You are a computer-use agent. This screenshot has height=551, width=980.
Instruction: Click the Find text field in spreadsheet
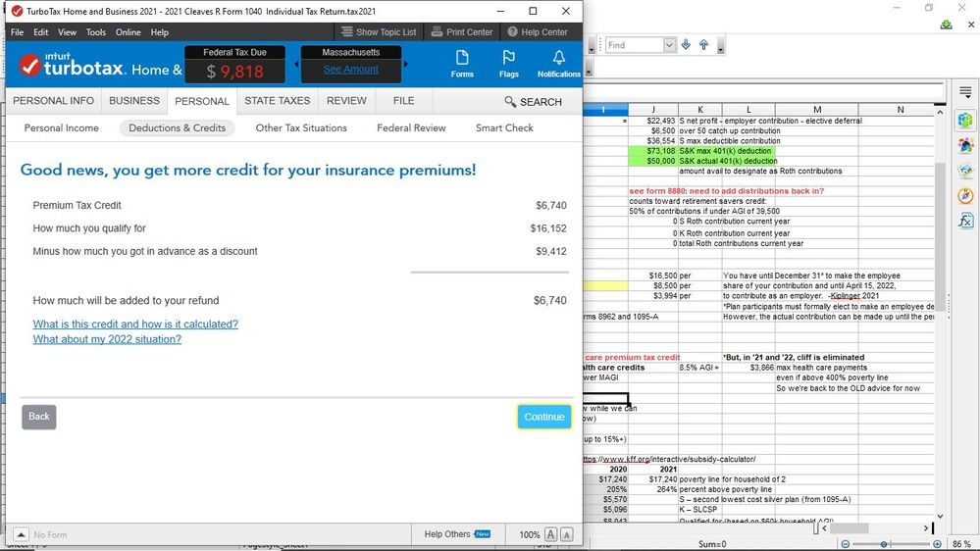point(635,45)
